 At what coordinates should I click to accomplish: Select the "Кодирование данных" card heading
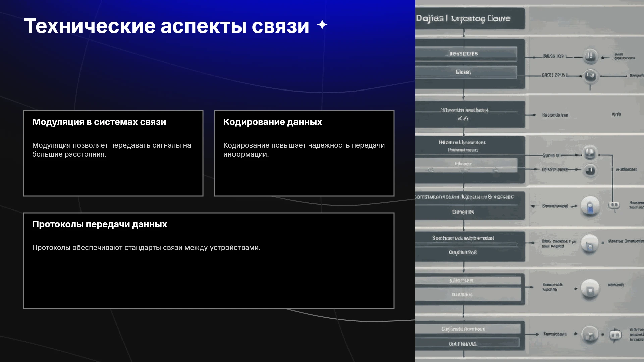pos(272,122)
